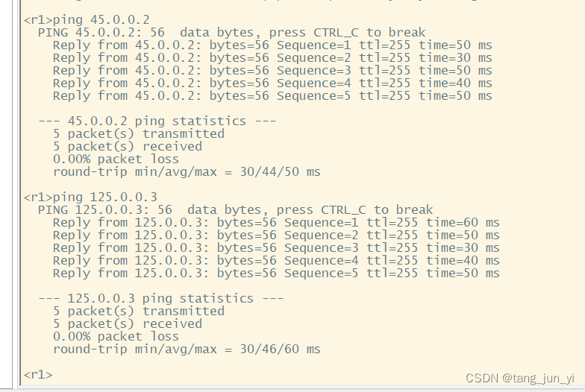Click the command line '<r1>ping 125.0.0.3'
The height and width of the screenshot is (392, 585).
click(x=90, y=197)
